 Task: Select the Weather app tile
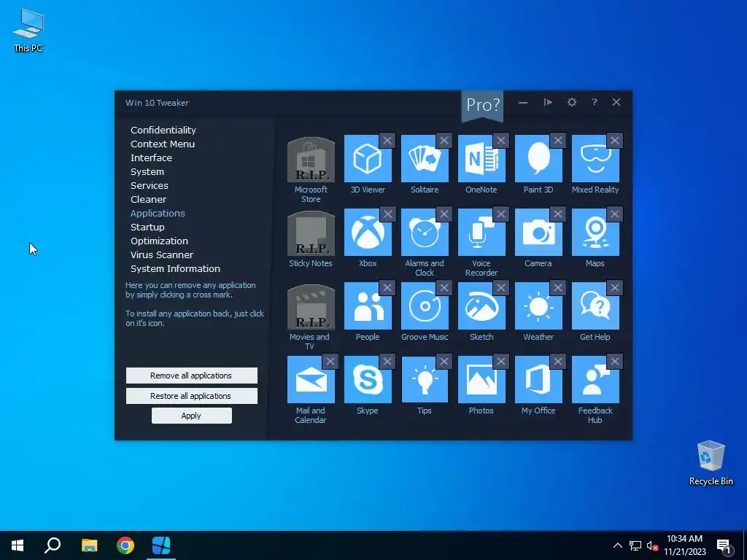click(x=538, y=306)
